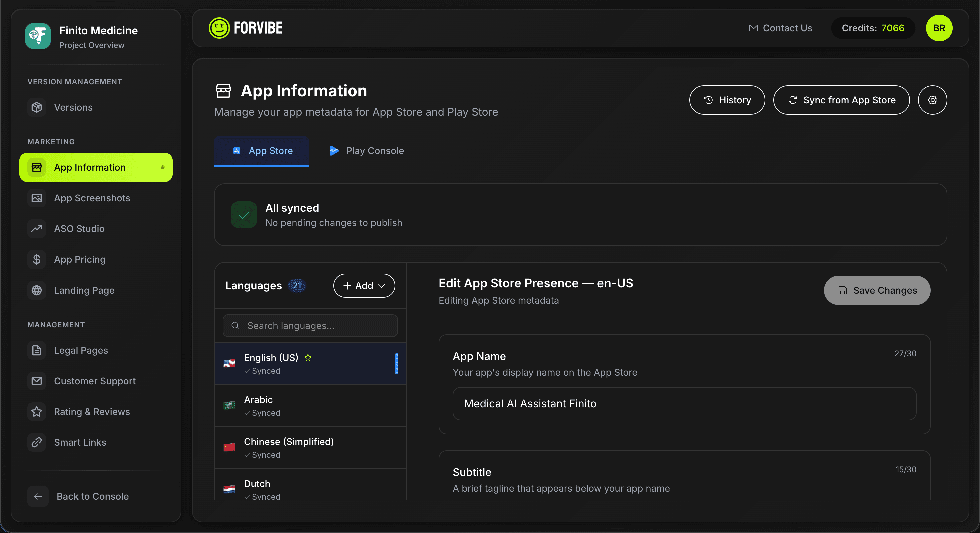
Task: Click the App Pricing dollar icon
Action: coord(37,259)
